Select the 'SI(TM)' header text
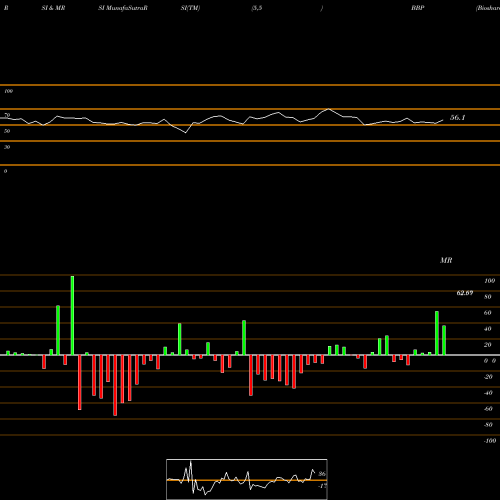Viewport: 500px width, 500px height. coord(190,8)
